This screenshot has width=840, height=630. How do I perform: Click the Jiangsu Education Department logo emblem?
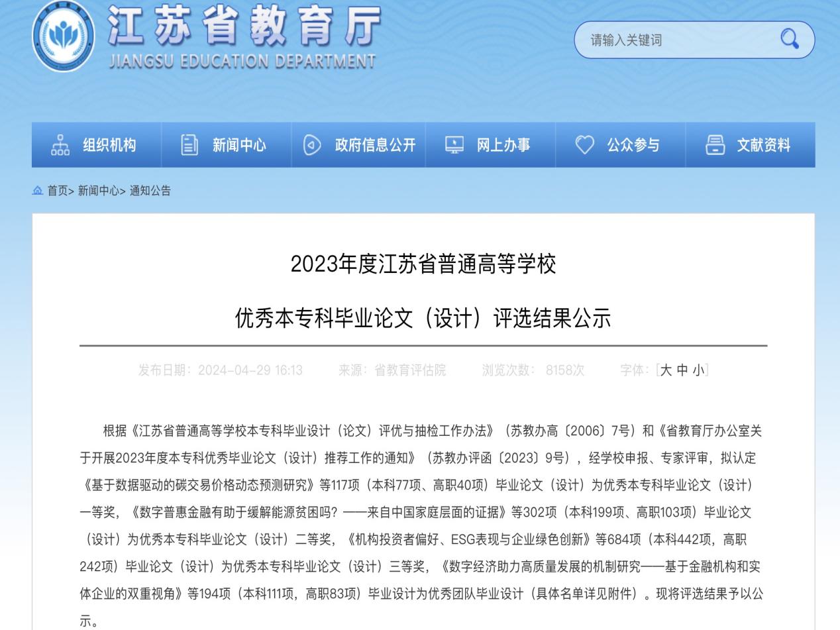click(63, 36)
